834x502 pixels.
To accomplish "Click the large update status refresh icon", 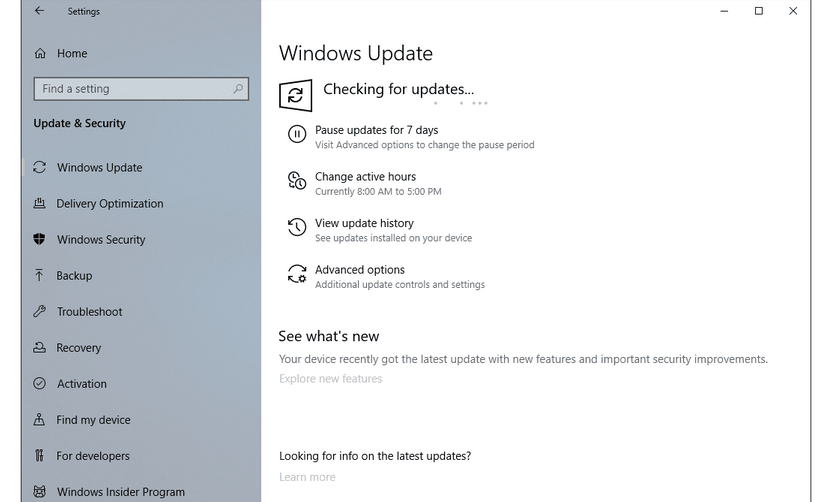I will point(295,95).
